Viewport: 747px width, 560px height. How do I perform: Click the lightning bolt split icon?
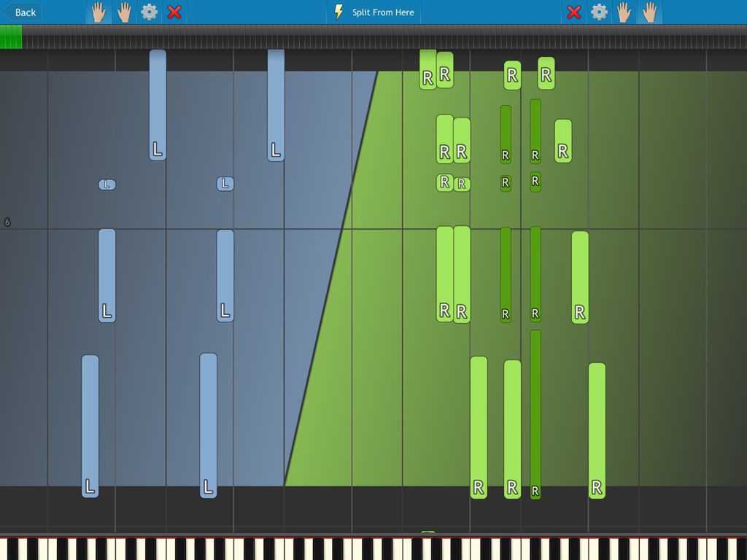pos(339,12)
